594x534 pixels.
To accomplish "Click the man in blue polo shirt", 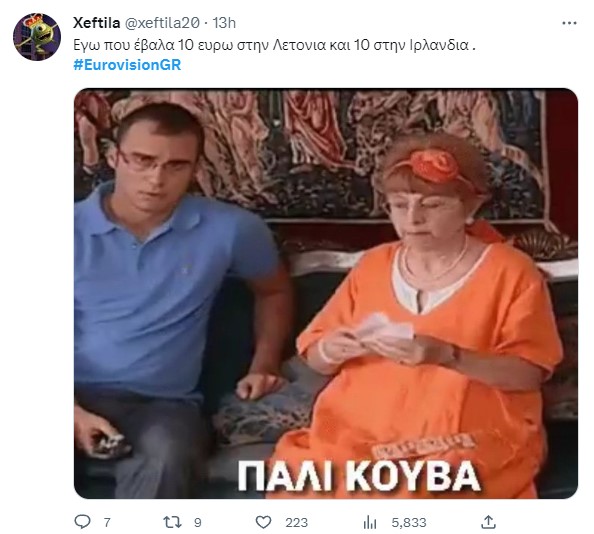I will click(178, 299).
